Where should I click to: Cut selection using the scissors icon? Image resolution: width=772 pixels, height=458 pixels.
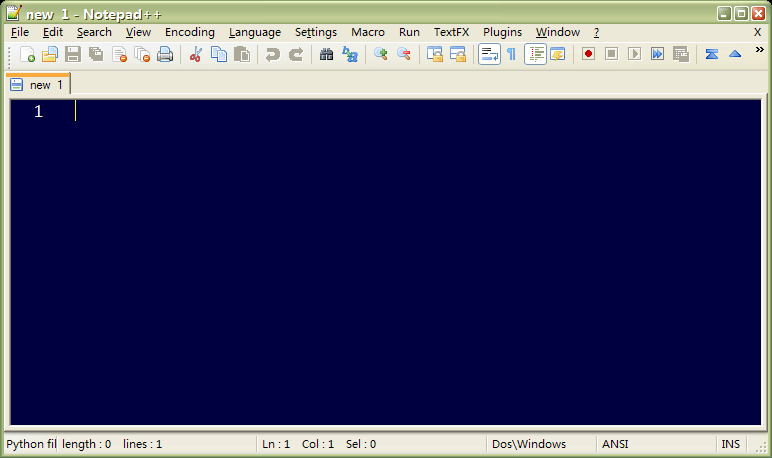pos(195,54)
